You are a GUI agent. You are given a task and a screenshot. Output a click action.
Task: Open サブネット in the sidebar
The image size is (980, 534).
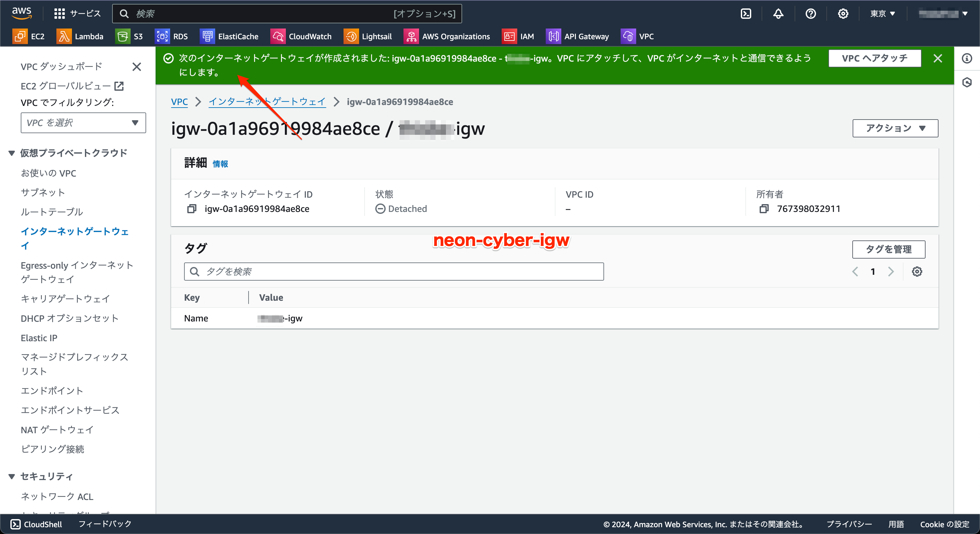pyautogui.click(x=43, y=192)
